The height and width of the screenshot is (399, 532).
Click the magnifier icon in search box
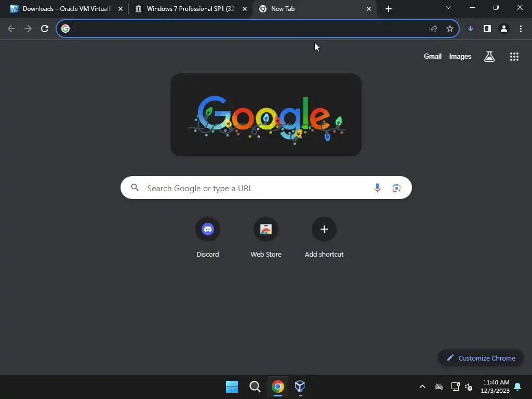135,188
